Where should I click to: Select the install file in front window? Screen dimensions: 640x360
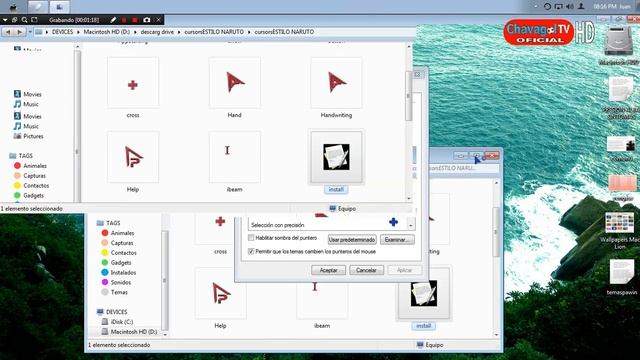tap(336, 162)
